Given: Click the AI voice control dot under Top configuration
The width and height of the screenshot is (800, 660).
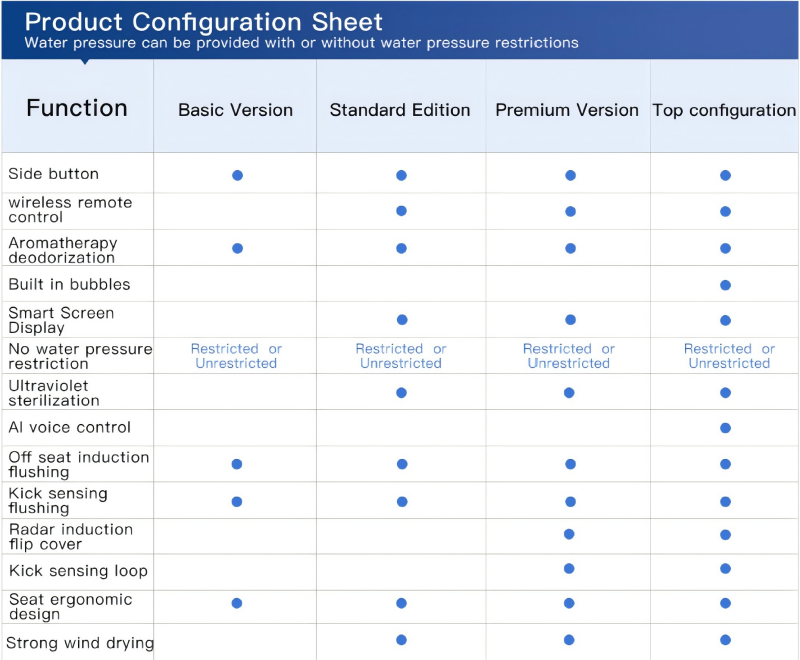Looking at the screenshot, I should pos(725,428).
